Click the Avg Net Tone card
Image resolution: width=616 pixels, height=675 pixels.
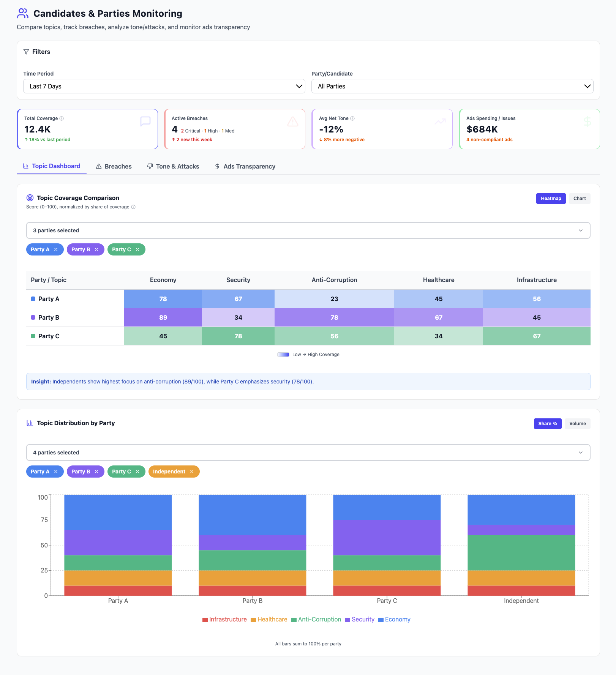(382, 129)
